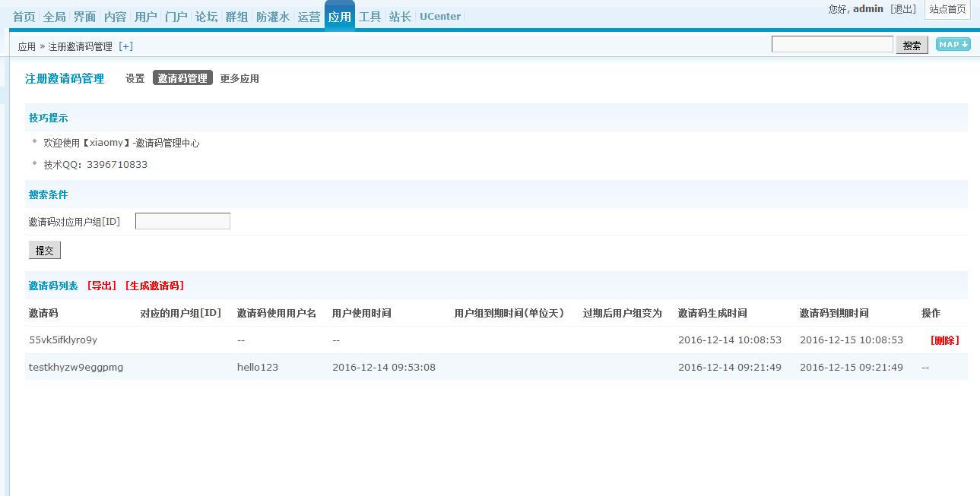Click the 搜索 button at top
980x496 pixels.
pyautogui.click(x=912, y=46)
